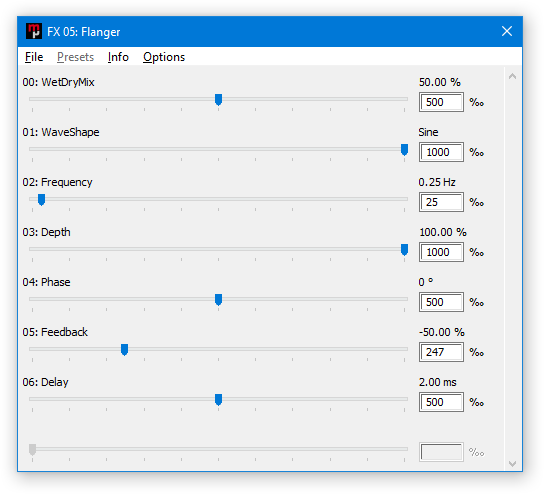The image size is (544, 494).
Task: Click the Depth slider handle
Action: [x=404, y=249]
